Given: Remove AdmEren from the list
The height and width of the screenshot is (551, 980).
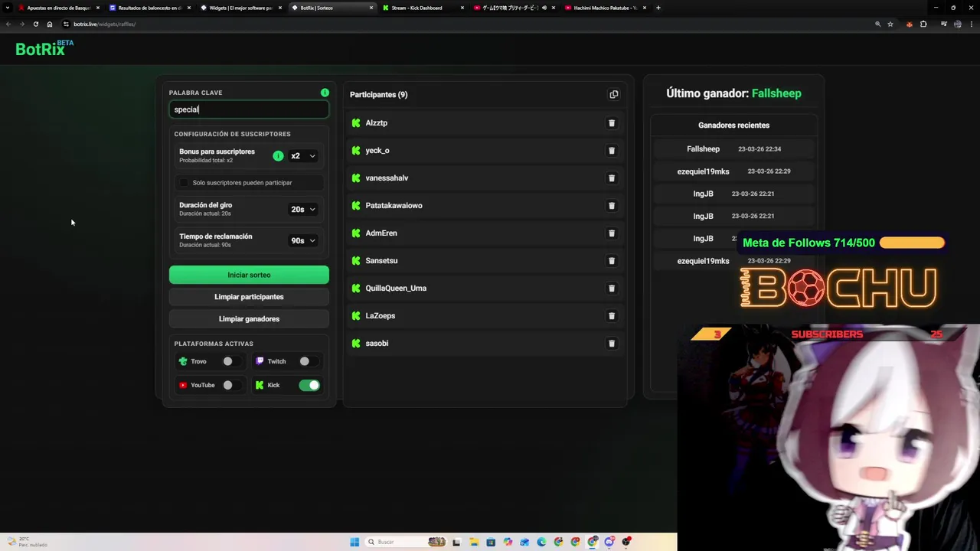Looking at the screenshot, I should [x=611, y=233].
